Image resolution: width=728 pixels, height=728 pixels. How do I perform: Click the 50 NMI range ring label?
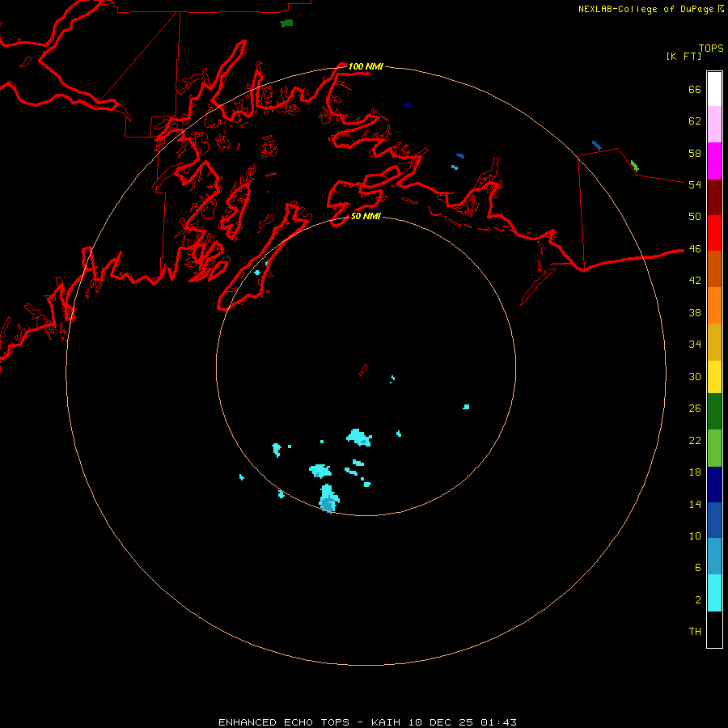(366, 216)
